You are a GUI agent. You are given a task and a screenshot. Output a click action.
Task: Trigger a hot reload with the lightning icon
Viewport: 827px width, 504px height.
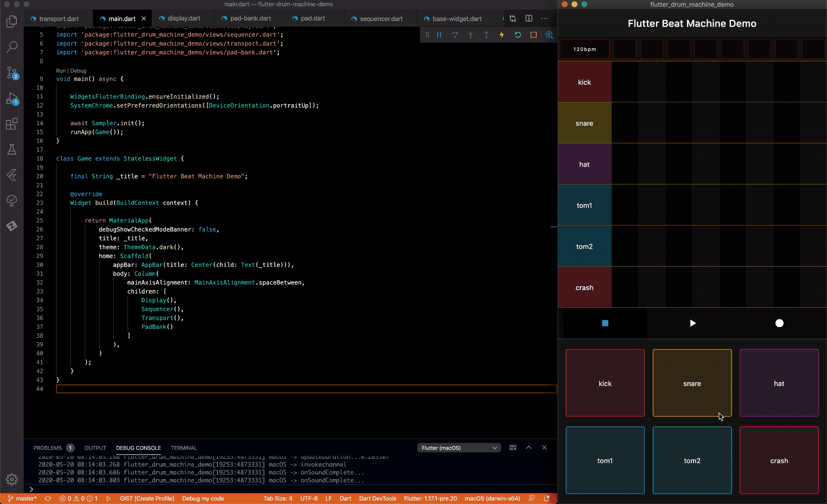coord(502,35)
